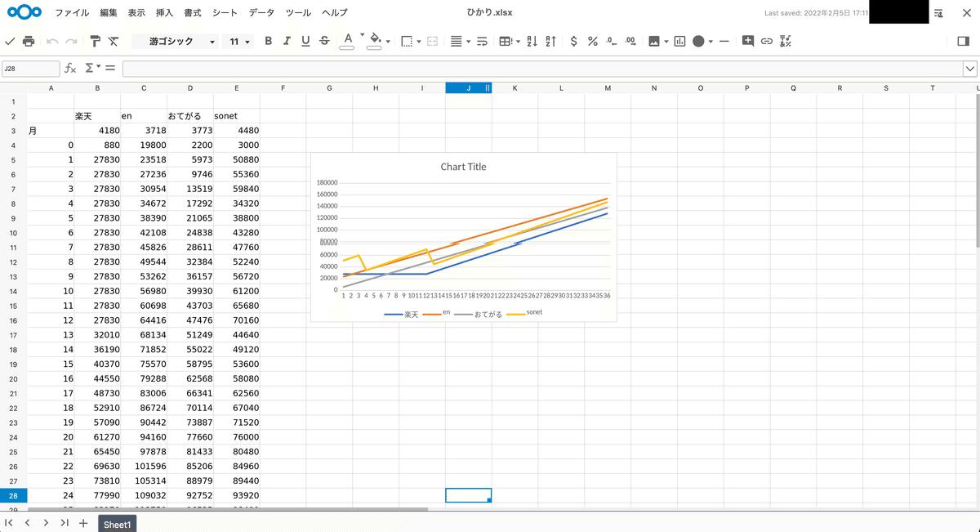Click the Name Box showing J28

click(x=31, y=69)
